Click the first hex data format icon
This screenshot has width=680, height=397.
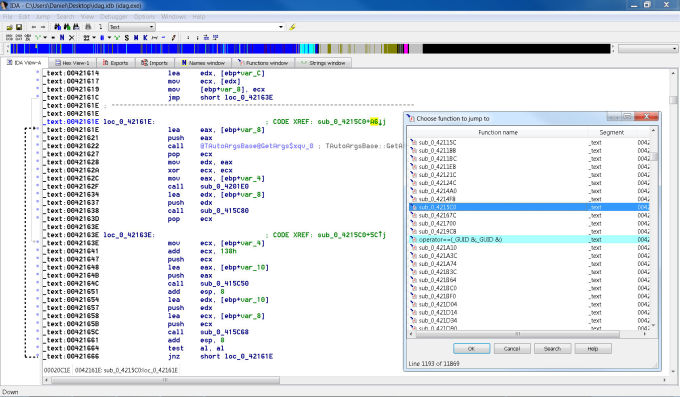(x=9, y=38)
